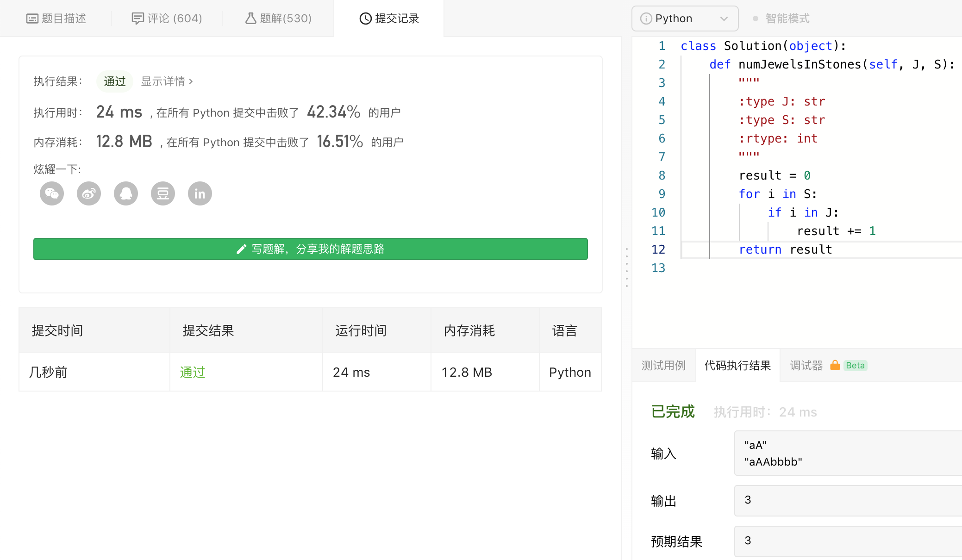Open the Python language dropdown
The image size is (962, 560).
click(x=685, y=19)
